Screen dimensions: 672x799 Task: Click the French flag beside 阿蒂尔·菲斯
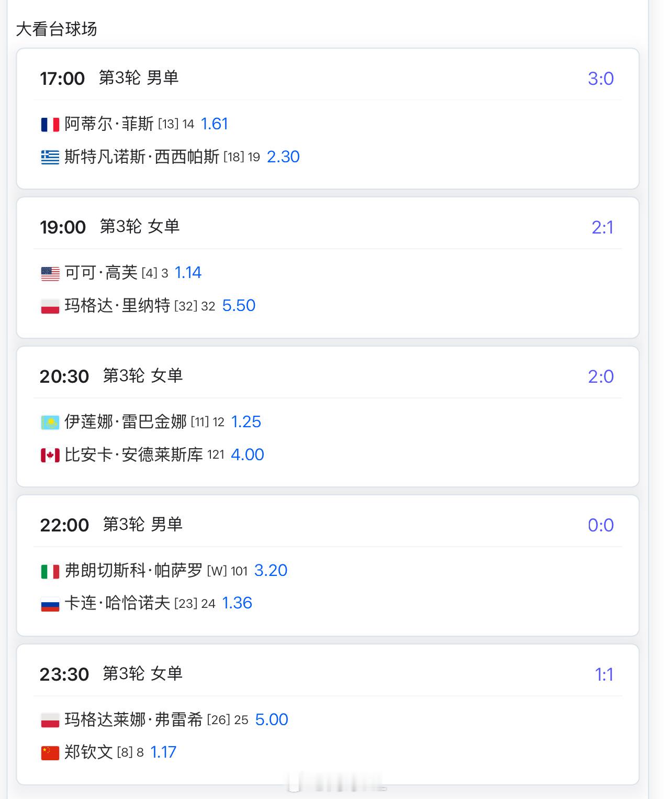point(50,125)
